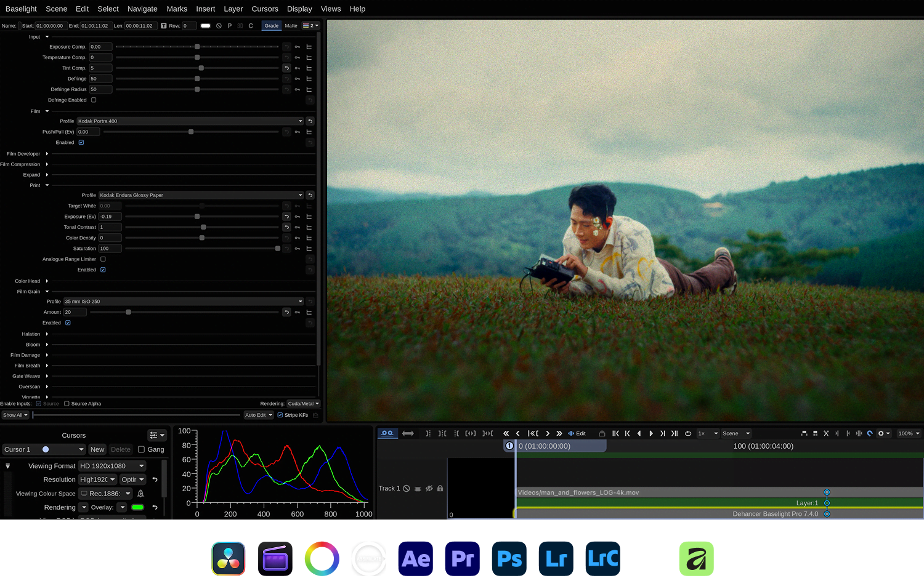This screenshot has height=586, width=924.
Task: Check the Source Alpha checkbox
Action: [67, 404]
